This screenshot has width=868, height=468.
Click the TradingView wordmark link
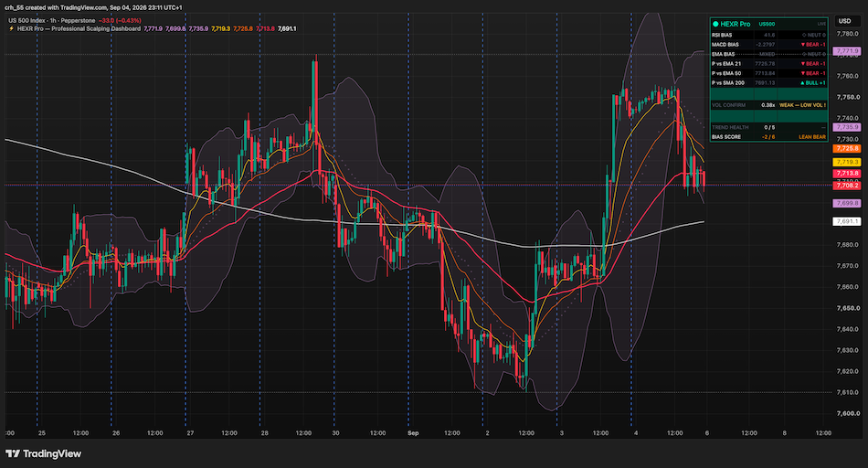click(x=52, y=453)
